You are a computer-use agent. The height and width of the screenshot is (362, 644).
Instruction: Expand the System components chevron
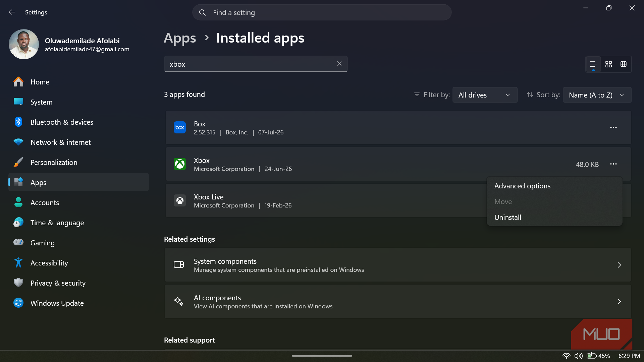pyautogui.click(x=619, y=265)
